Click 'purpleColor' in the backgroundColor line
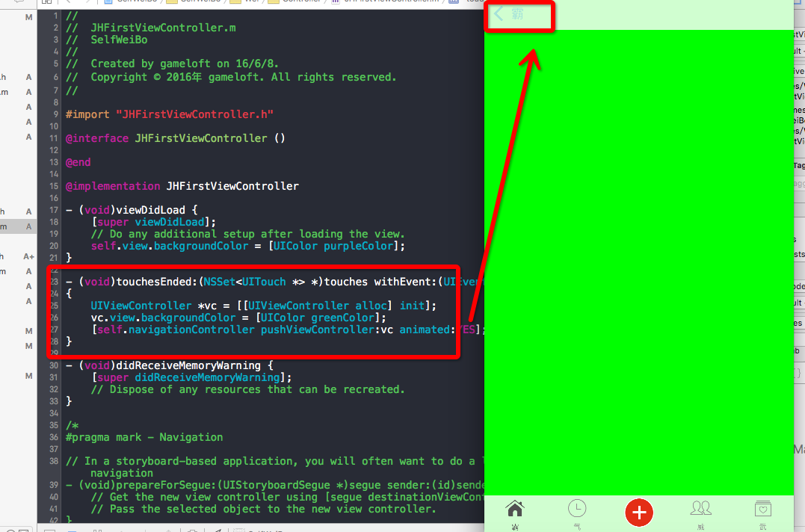The image size is (805, 532). pyautogui.click(x=358, y=246)
